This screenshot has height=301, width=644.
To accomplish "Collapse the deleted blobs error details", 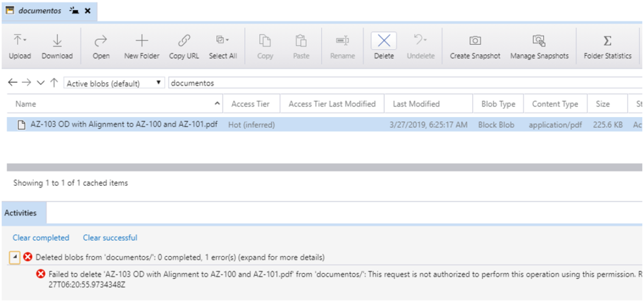I will coord(14,257).
